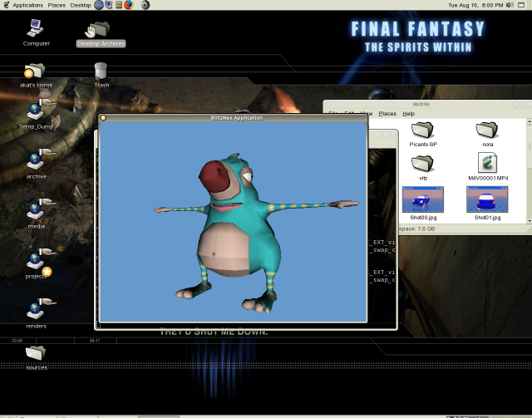Screen dimensions: 532x418
Task: Open the Desktop menu in top panel
Action: [81, 5]
